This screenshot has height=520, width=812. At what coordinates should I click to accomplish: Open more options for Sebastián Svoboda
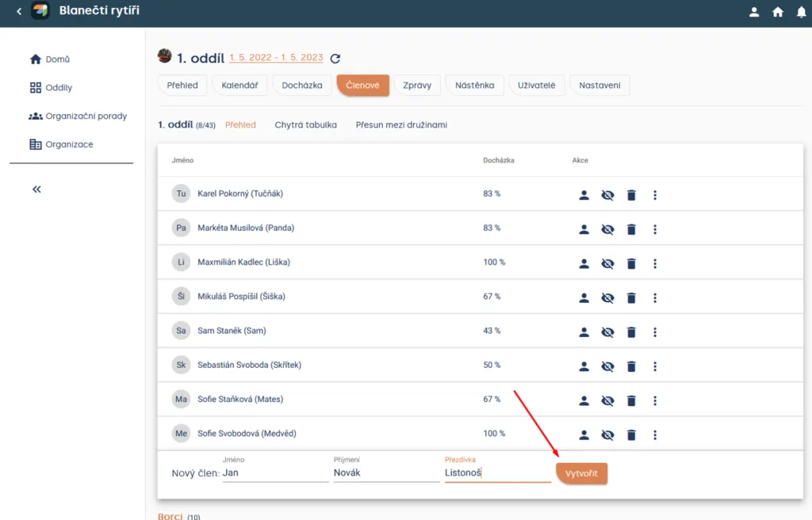point(655,366)
